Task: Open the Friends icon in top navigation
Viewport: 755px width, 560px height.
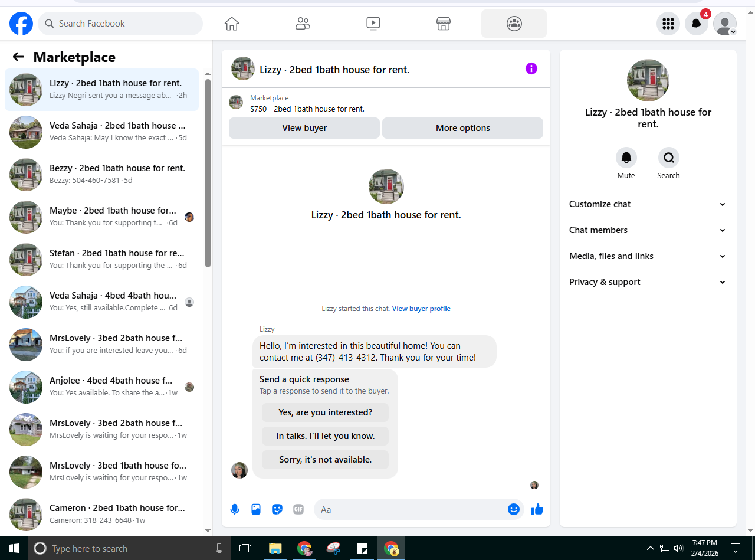Action: pyautogui.click(x=303, y=24)
